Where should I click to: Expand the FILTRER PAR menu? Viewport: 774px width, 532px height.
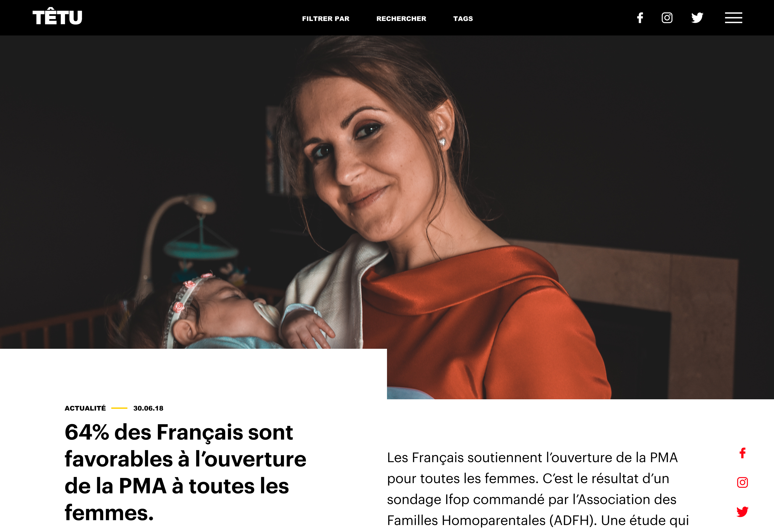click(326, 19)
